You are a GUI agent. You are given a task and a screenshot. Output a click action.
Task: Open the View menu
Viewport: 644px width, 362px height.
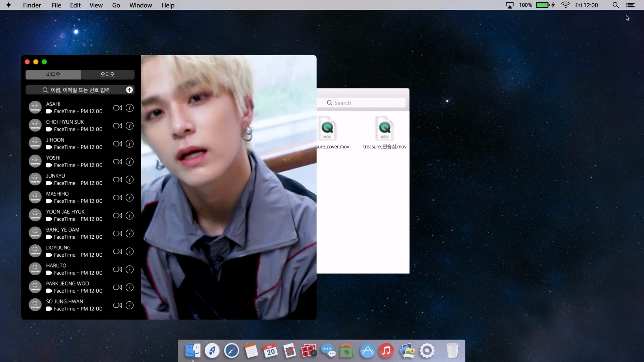pyautogui.click(x=96, y=5)
